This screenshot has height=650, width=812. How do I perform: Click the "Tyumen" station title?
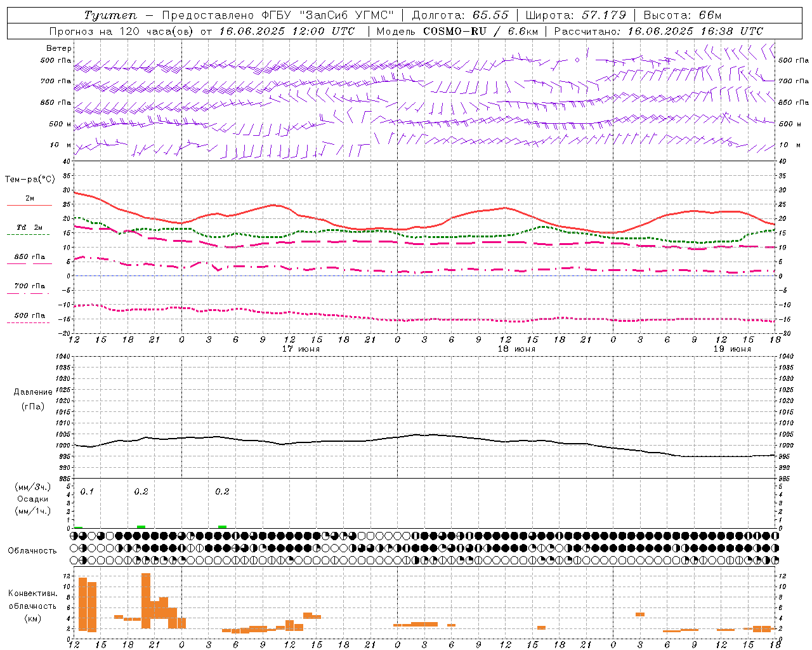(x=110, y=15)
